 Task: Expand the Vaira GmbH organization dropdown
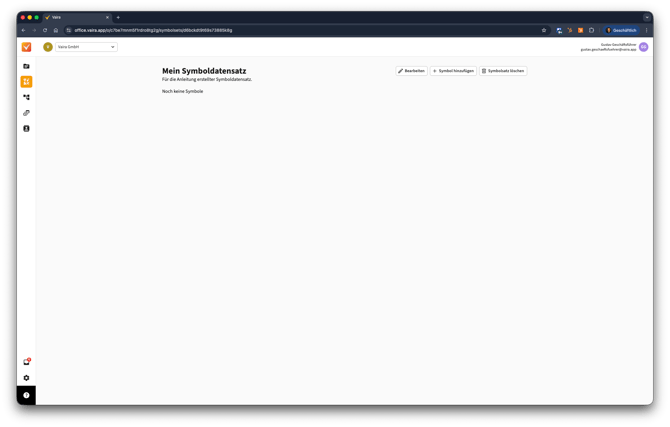tap(80, 47)
